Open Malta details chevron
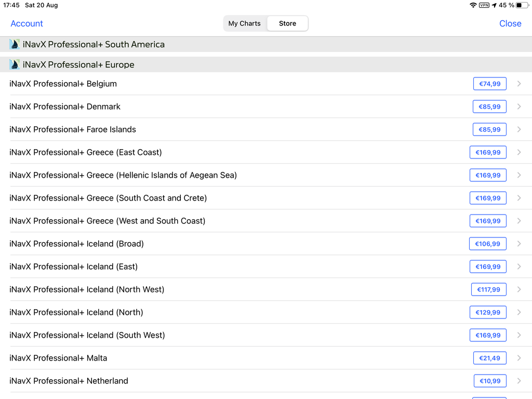The width and height of the screenshot is (532, 399). pyautogui.click(x=519, y=358)
